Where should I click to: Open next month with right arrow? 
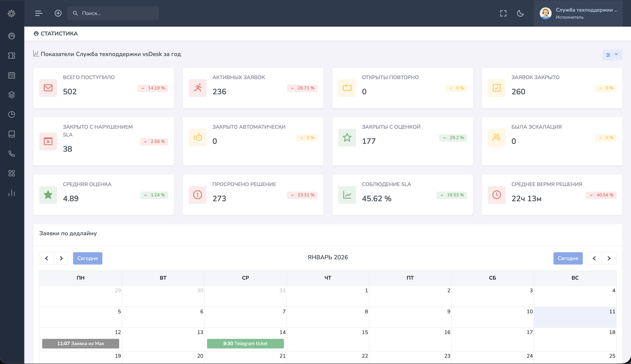[61, 258]
